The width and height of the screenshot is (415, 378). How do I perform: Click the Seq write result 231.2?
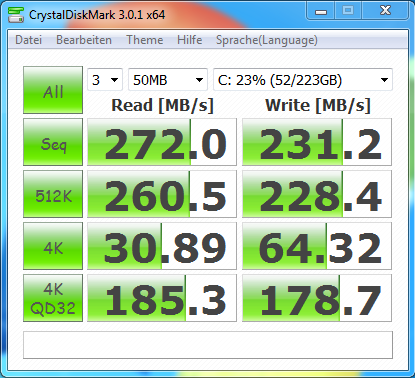[x=317, y=142]
